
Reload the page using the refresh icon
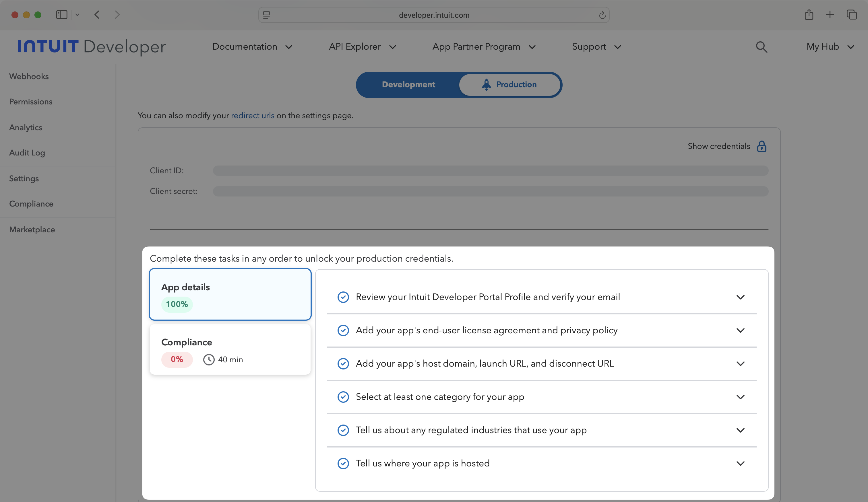pyautogui.click(x=602, y=15)
